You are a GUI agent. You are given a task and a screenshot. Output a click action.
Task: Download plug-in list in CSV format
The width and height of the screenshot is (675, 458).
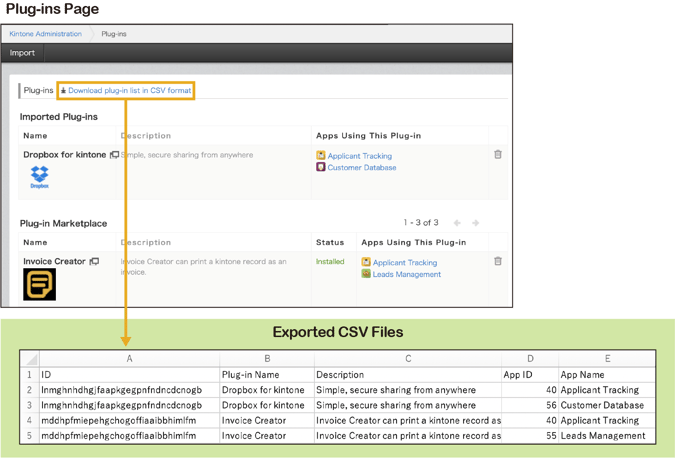(130, 90)
